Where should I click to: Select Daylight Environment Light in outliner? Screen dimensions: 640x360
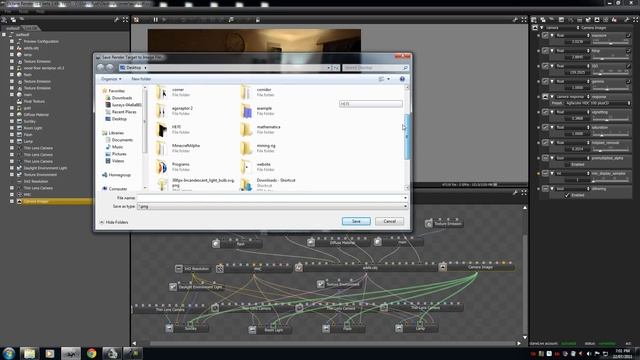tap(45, 168)
